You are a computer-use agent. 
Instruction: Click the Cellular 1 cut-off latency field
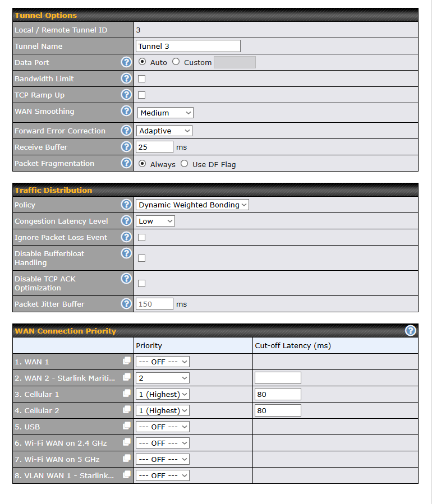(278, 394)
